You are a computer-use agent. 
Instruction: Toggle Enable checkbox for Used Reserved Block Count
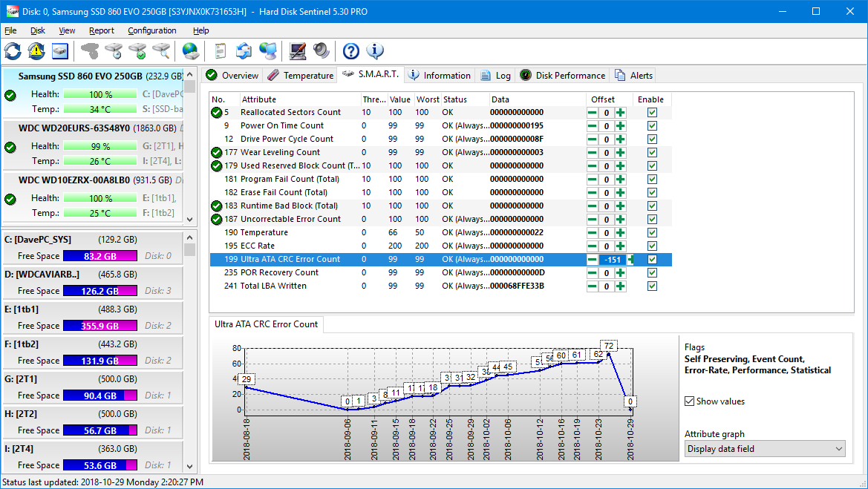[x=652, y=166]
